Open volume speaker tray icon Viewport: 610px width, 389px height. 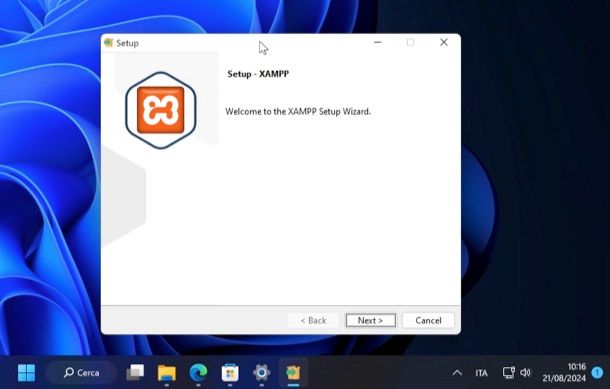coord(525,373)
